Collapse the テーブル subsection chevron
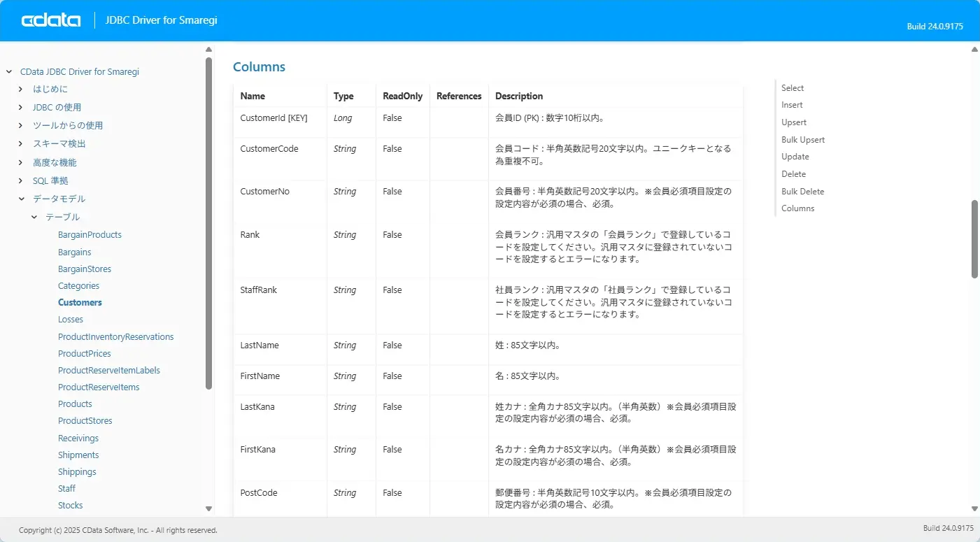This screenshot has height=542, width=980. (34, 217)
